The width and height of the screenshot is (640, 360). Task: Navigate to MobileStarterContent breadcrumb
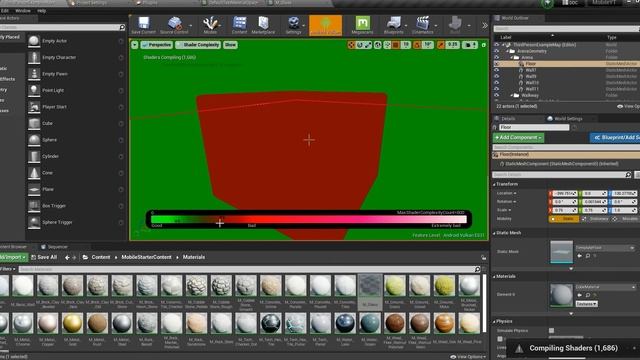coord(146,258)
